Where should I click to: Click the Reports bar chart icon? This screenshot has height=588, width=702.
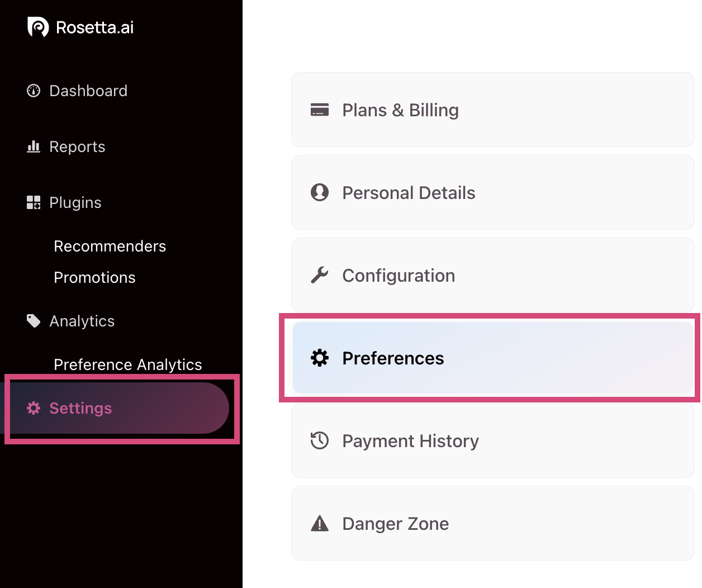[34, 146]
